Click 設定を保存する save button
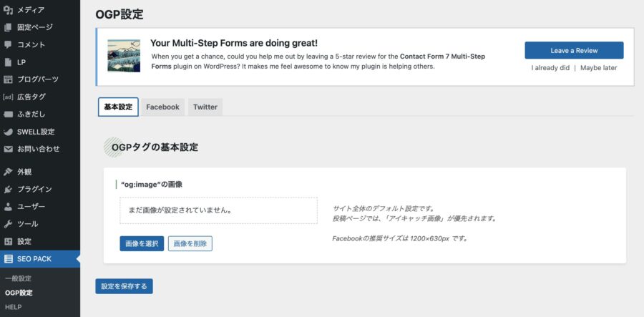 [124, 286]
